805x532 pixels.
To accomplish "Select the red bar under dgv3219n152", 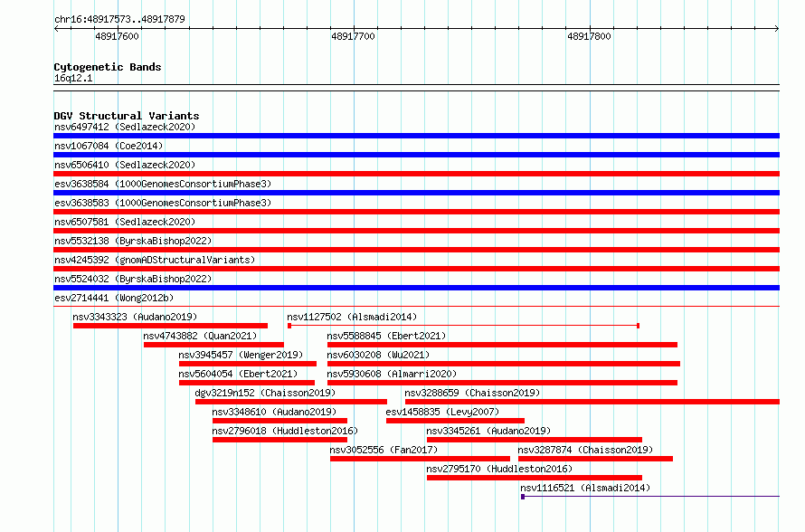I will point(291,402).
